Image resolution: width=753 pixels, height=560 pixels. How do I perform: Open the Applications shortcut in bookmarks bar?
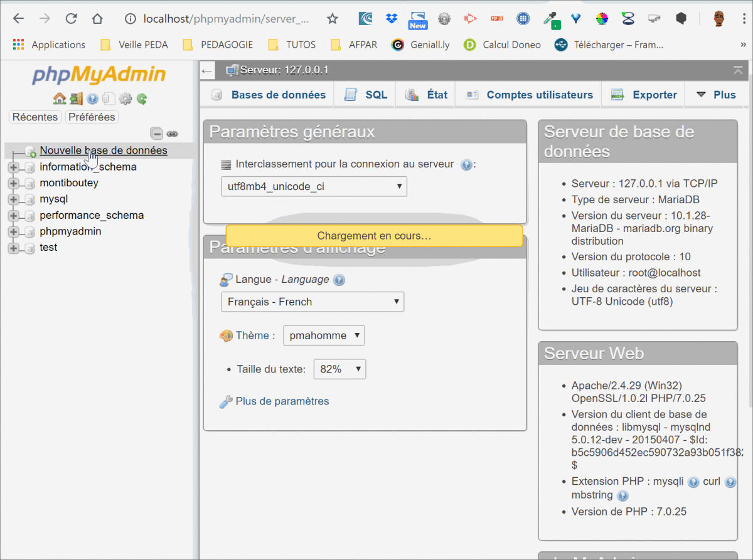pyautogui.click(x=49, y=45)
